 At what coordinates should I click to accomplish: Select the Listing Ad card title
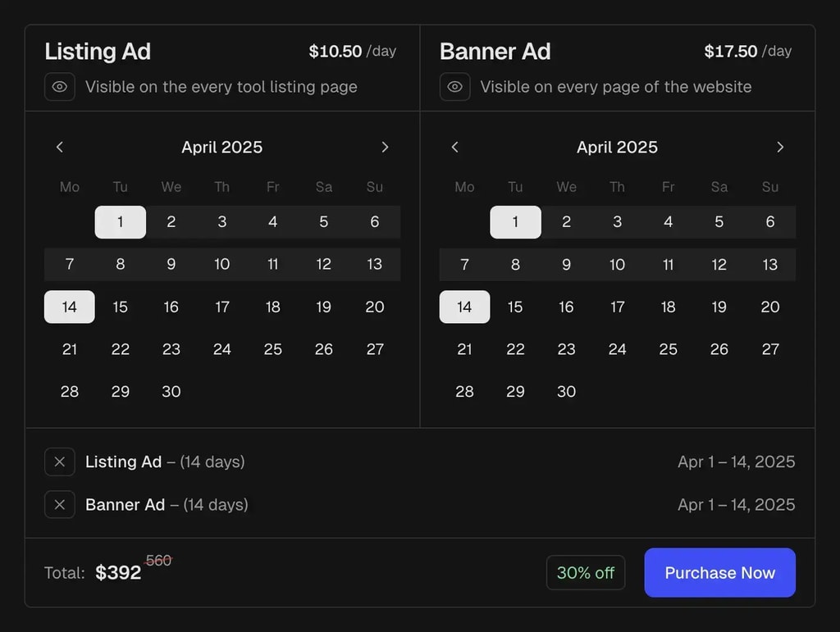point(97,51)
